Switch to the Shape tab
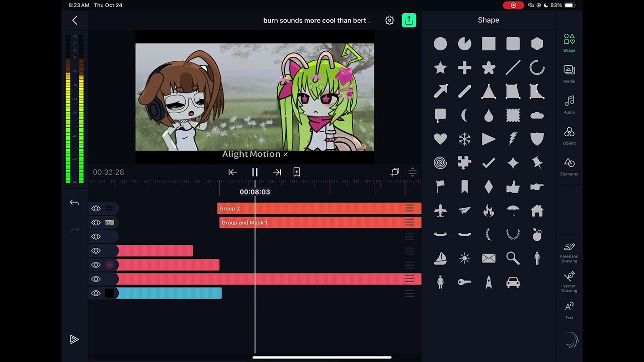The width and height of the screenshot is (644, 362). tap(569, 43)
